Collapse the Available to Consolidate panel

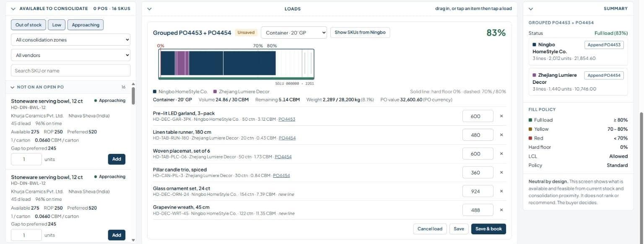click(13, 8)
